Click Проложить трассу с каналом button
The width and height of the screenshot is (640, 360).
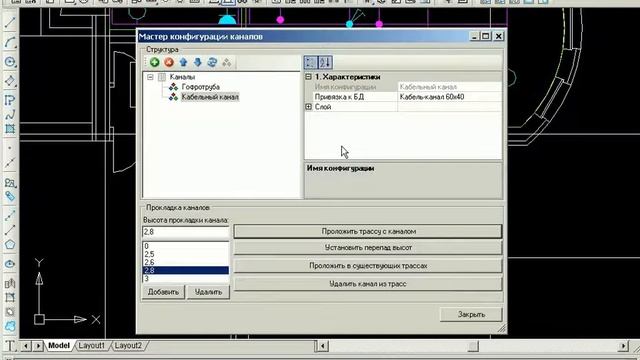pyautogui.click(x=368, y=231)
